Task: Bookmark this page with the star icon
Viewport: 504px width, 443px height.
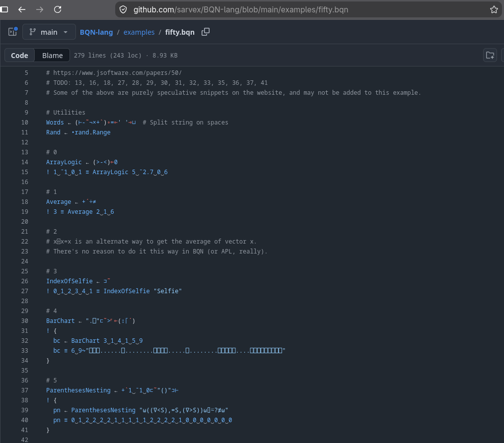Action: (494, 9)
